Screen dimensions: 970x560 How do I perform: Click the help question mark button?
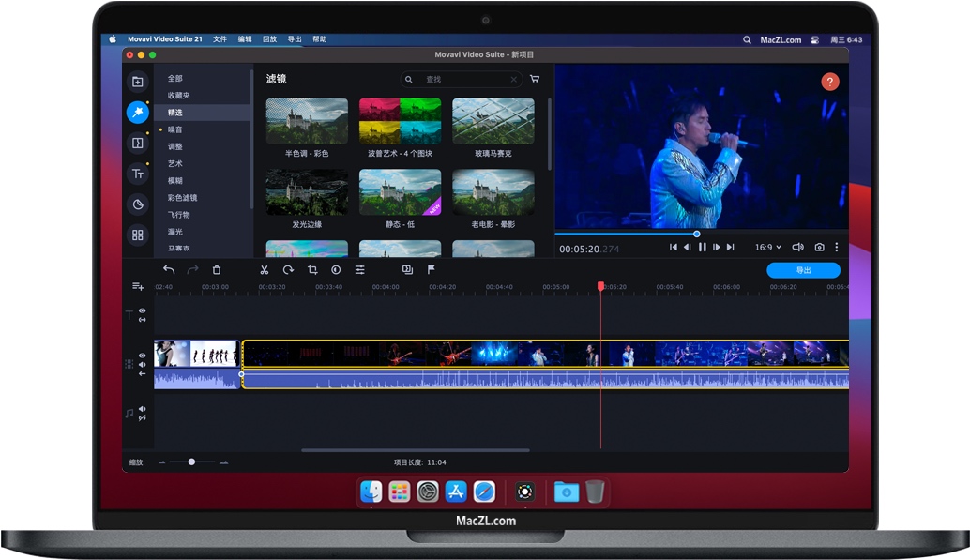(x=829, y=82)
